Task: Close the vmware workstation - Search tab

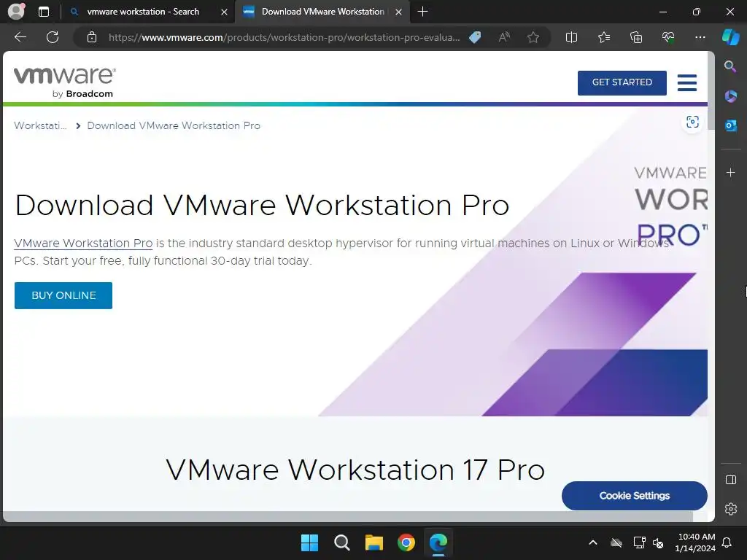Action: point(224,12)
